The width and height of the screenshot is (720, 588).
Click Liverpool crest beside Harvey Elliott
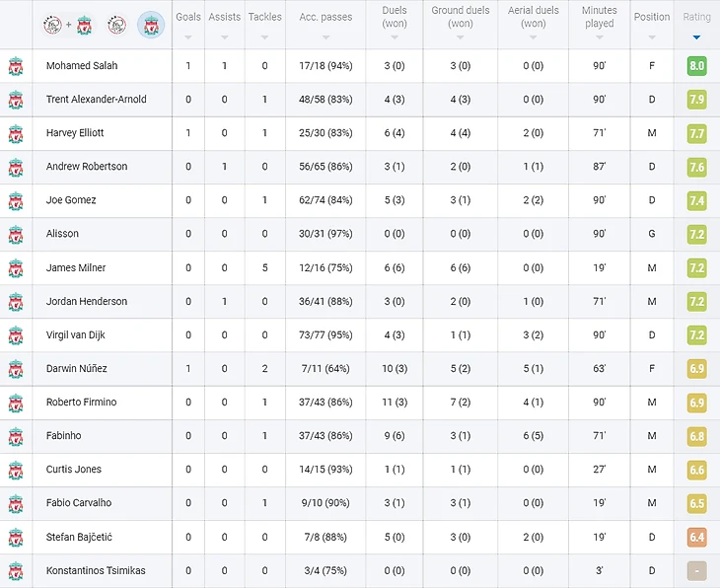coord(16,133)
